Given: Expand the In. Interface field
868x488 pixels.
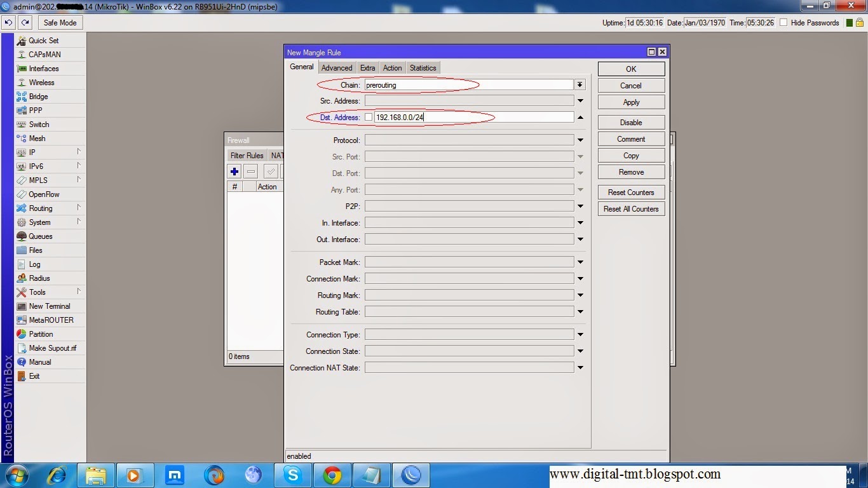Looking at the screenshot, I should pos(580,223).
